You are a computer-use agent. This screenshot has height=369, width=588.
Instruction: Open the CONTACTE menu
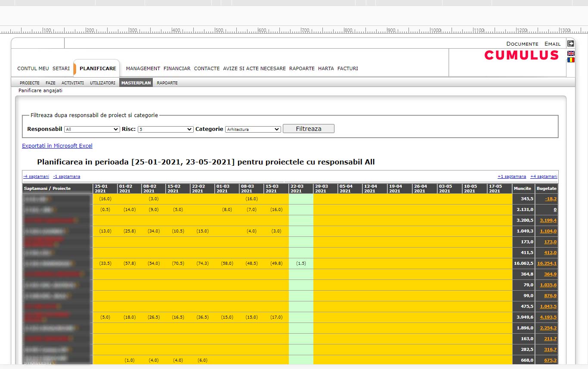pyautogui.click(x=207, y=68)
